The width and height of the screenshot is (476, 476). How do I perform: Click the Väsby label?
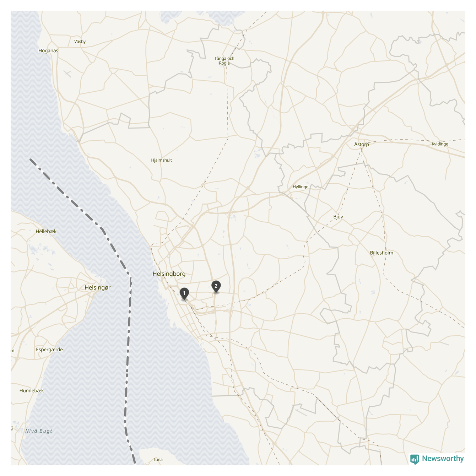[x=80, y=42]
